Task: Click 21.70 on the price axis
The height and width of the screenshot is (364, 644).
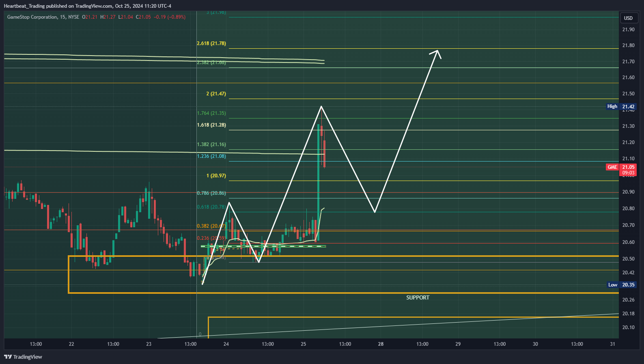Action: [628, 62]
